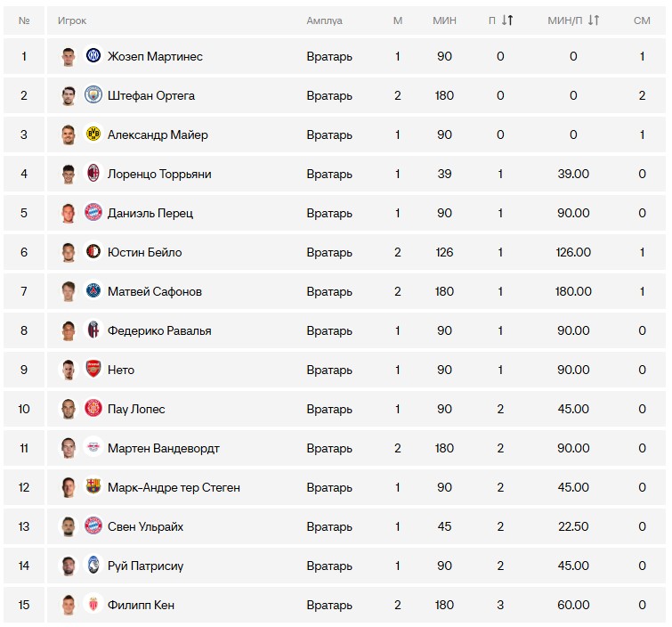Sort by goals conceded arrows icon

coord(507,20)
